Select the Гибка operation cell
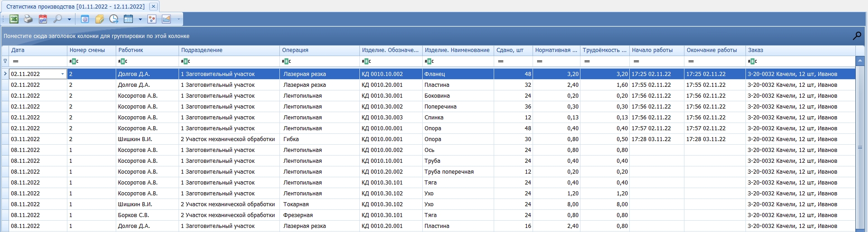 [320, 139]
